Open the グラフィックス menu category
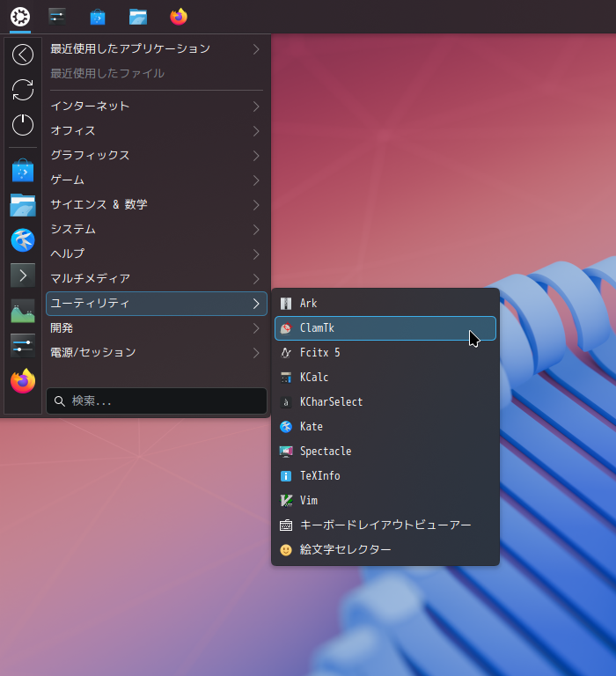The image size is (616, 676). tap(157, 155)
